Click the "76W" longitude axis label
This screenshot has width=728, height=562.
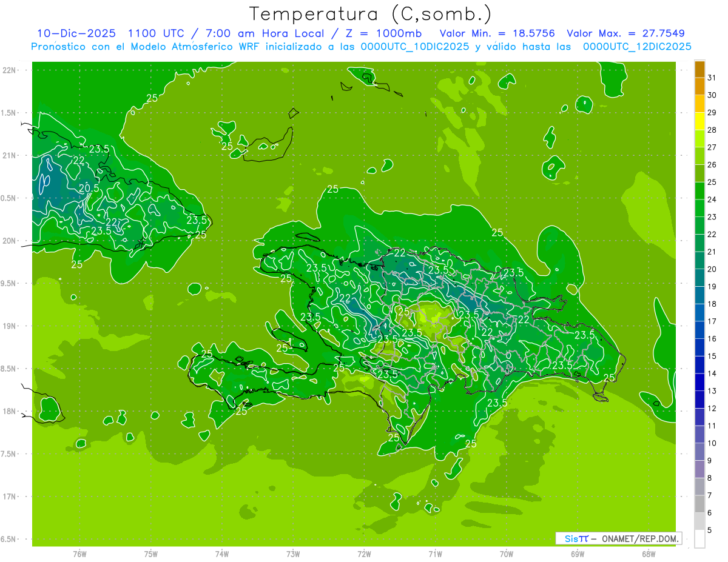tap(79, 554)
